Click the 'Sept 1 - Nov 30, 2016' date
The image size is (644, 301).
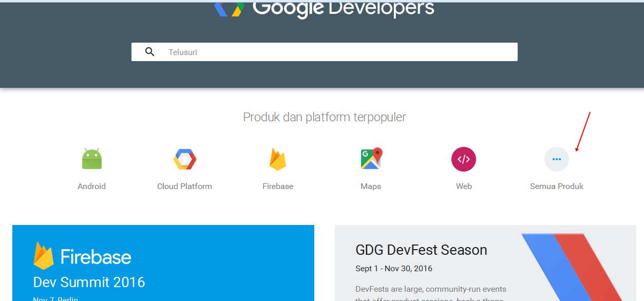pyautogui.click(x=394, y=269)
